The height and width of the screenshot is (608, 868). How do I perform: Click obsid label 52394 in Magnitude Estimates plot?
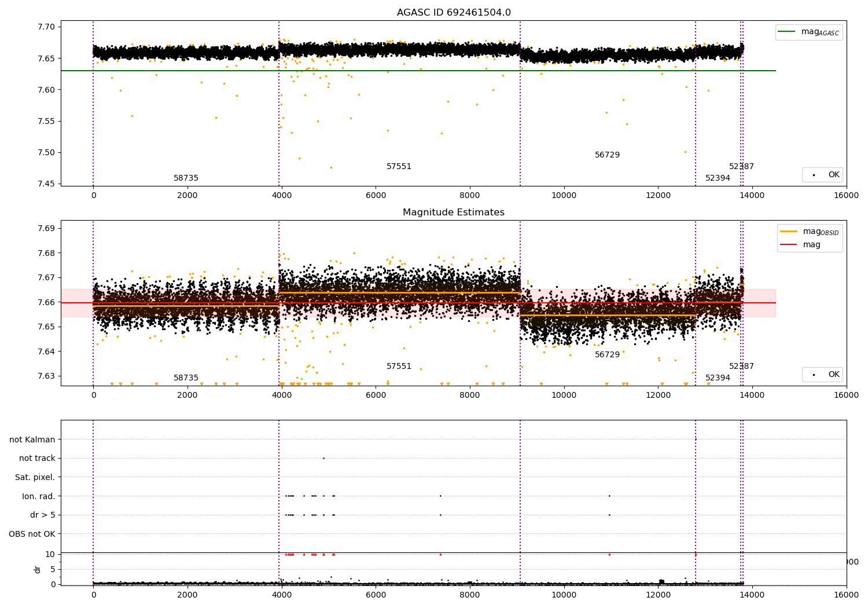click(x=718, y=378)
